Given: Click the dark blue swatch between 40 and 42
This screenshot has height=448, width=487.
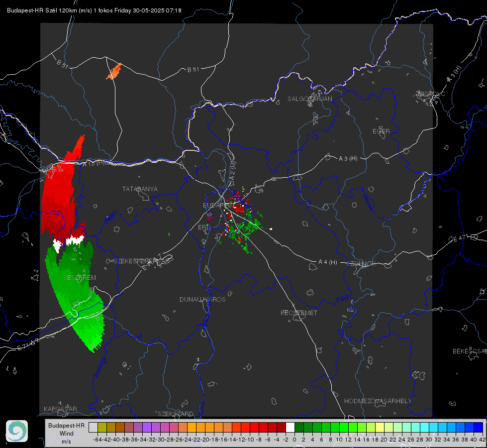Looking at the screenshot, I should click(479, 428).
